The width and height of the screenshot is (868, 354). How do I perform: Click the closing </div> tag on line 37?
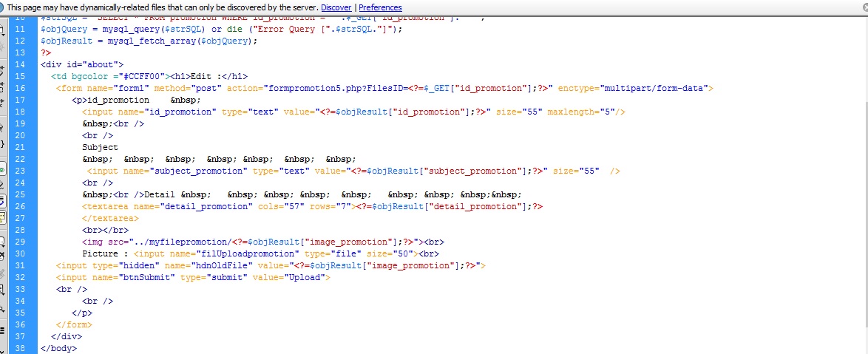point(67,336)
